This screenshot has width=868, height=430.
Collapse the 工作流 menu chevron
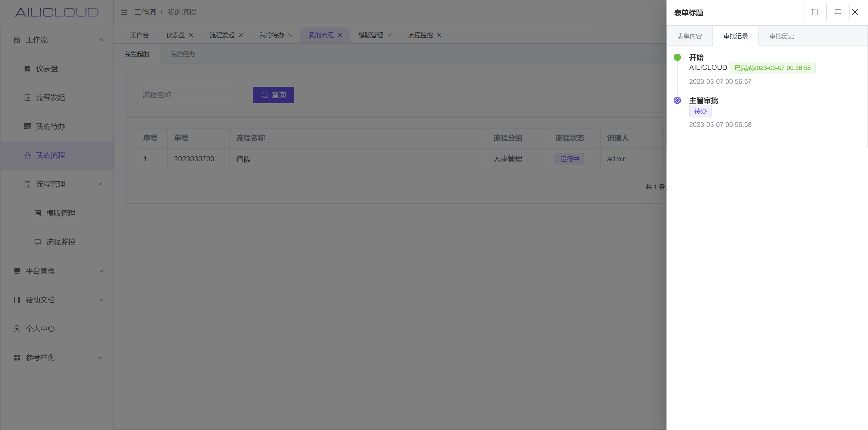(100, 40)
